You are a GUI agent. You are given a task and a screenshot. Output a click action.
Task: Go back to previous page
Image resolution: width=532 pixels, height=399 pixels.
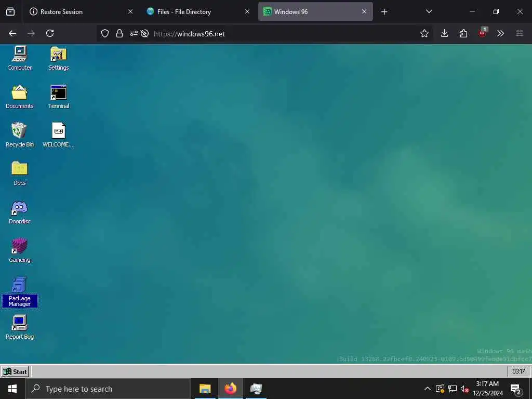tap(12, 33)
